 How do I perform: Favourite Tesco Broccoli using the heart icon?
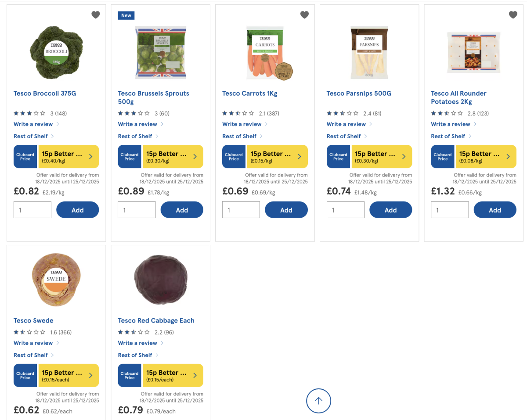tap(95, 14)
